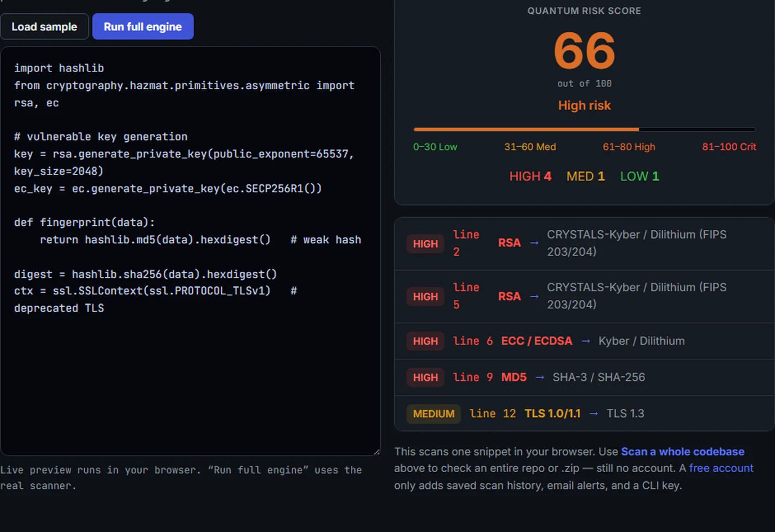Click the "61–80 High" range label

629,147
